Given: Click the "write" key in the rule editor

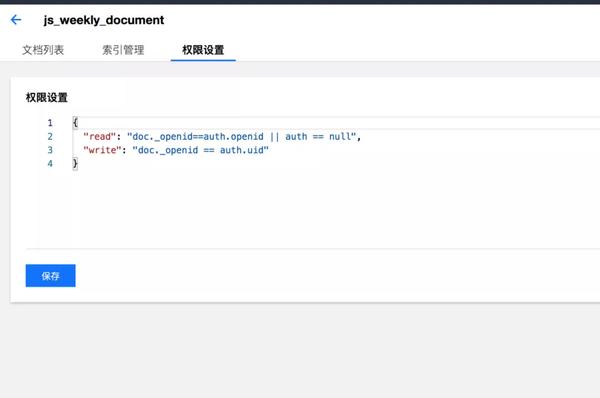Looking at the screenshot, I should point(102,150).
